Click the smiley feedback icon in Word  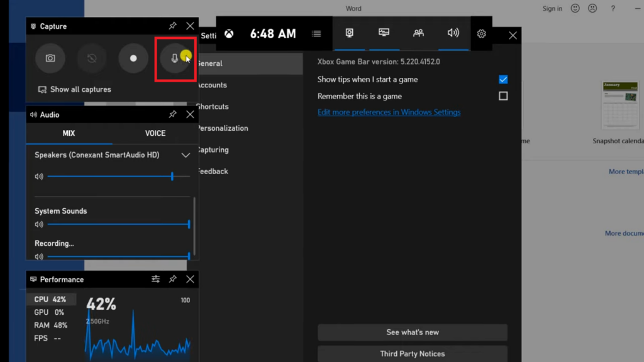tap(575, 8)
